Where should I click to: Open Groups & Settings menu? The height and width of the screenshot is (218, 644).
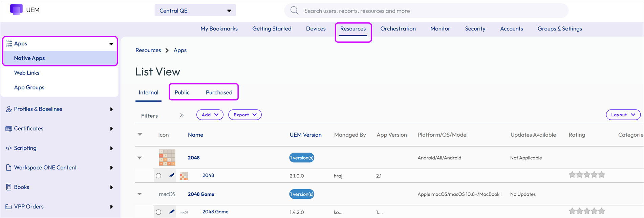click(x=560, y=28)
